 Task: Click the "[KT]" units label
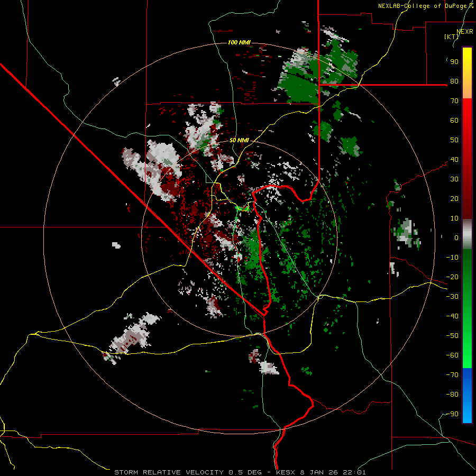452,36
